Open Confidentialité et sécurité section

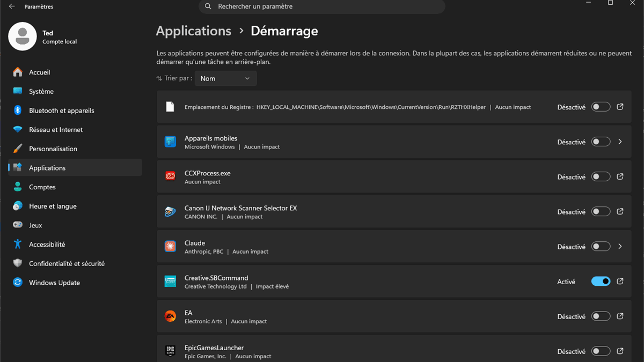[75, 263]
